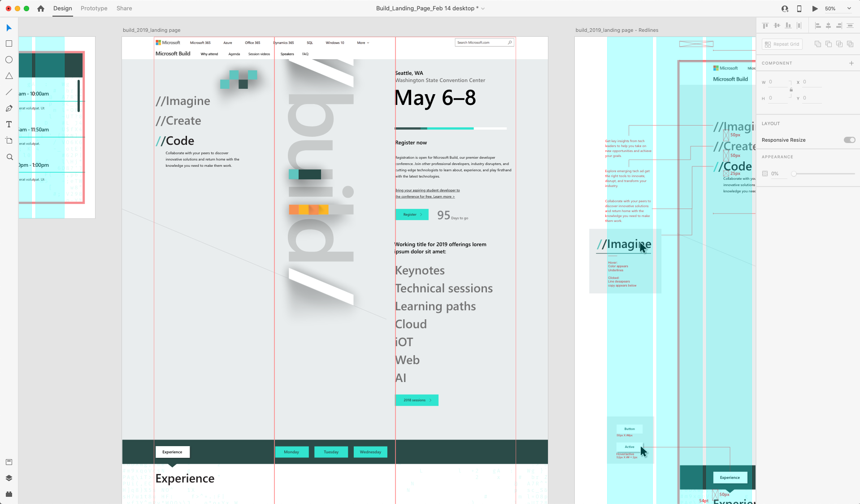Click the H height input field
This screenshot has height=504, width=860.
coord(777,98)
